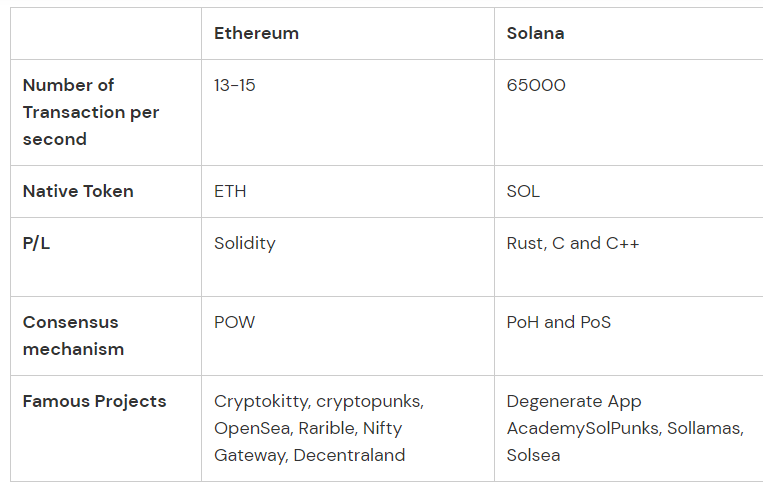Select the Consensus mechanism row label

[x=73, y=335]
